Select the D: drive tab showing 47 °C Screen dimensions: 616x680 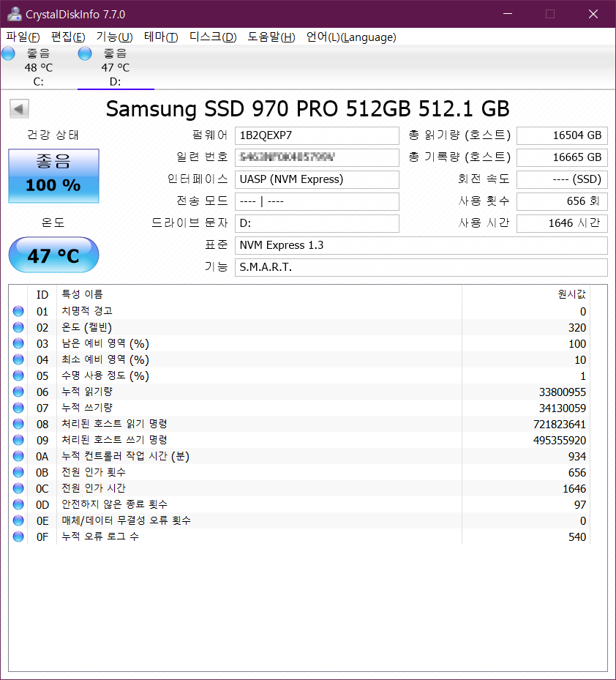point(116,67)
